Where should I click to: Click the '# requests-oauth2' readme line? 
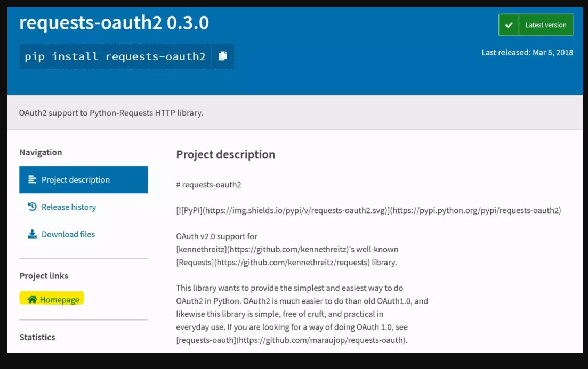209,185
